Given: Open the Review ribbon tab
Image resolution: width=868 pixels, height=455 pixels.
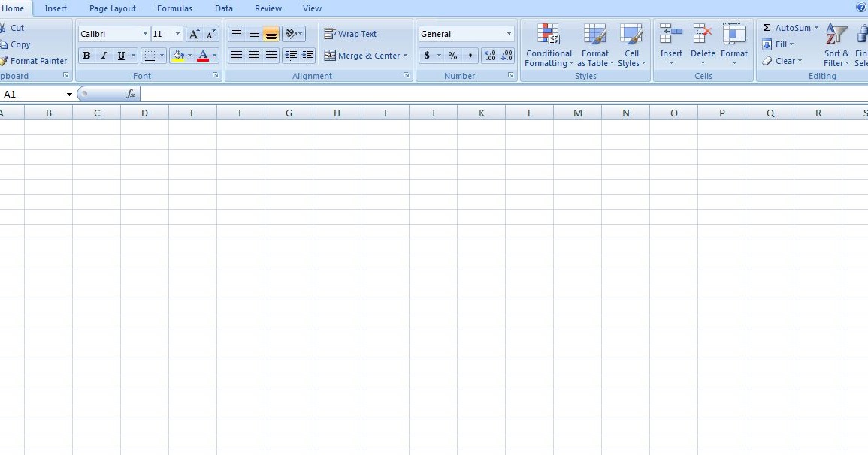Looking at the screenshot, I should click(268, 8).
